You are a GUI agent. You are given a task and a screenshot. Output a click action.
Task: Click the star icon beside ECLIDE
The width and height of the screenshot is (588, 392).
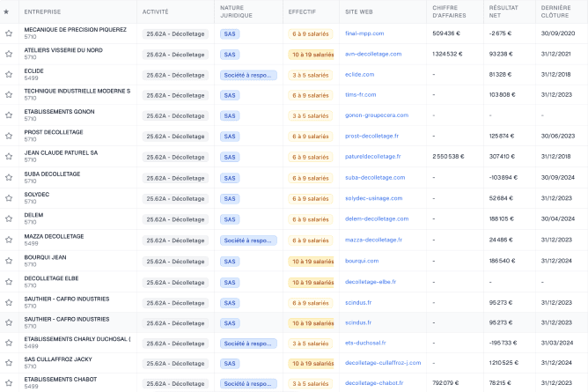[x=9, y=75]
